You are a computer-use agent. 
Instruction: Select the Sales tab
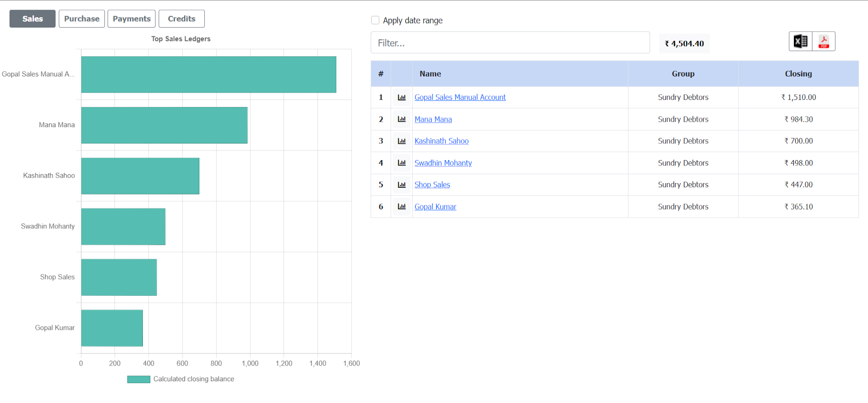[x=33, y=19]
